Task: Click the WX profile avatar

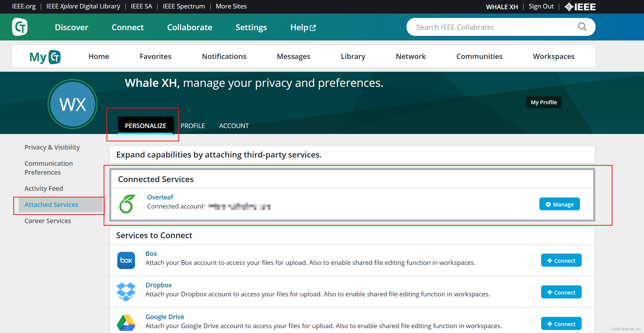Action: click(x=73, y=104)
